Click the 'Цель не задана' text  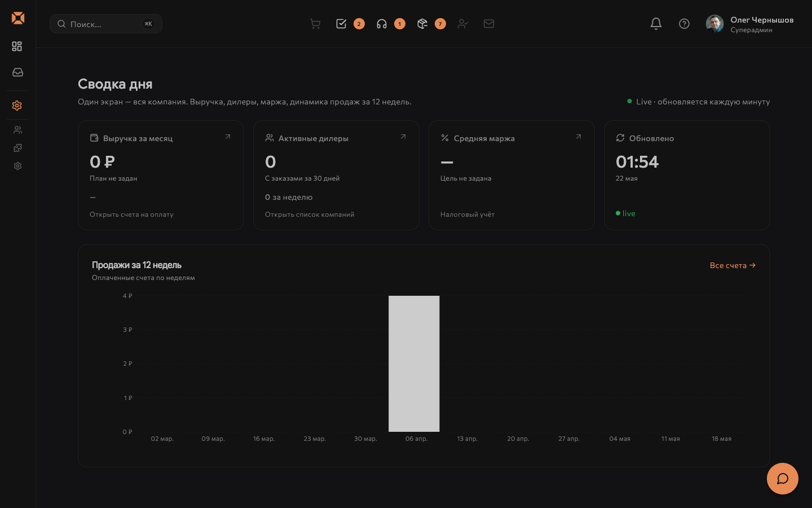click(466, 178)
